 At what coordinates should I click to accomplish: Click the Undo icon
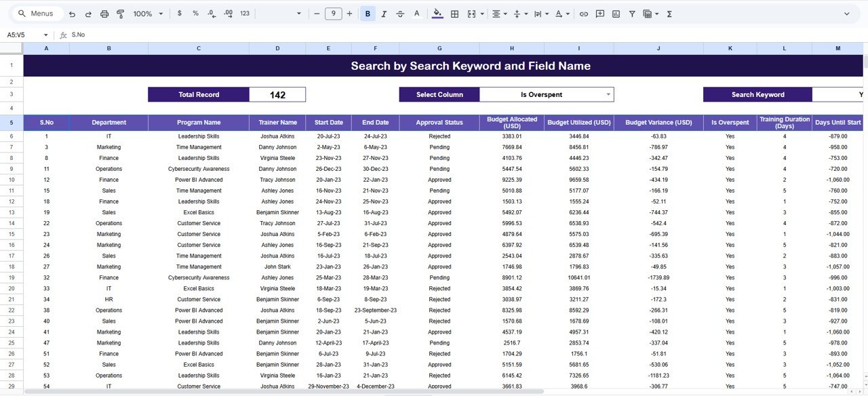tap(73, 13)
